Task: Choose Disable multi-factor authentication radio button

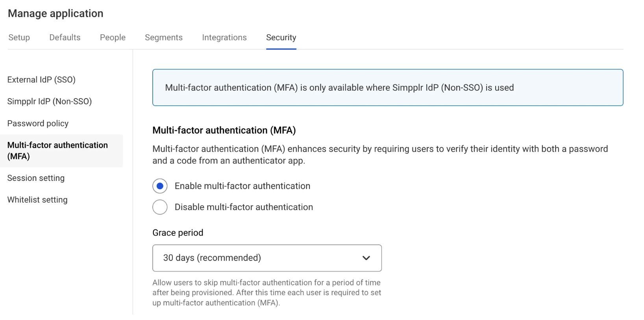Action: click(160, 207)
